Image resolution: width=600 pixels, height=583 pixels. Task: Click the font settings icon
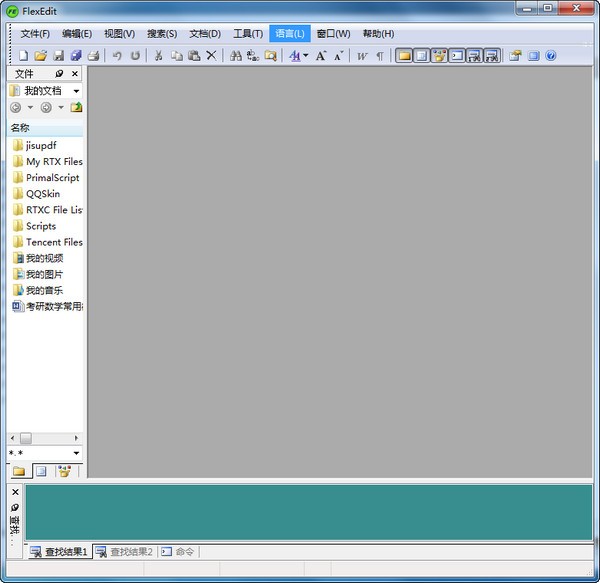295,56
